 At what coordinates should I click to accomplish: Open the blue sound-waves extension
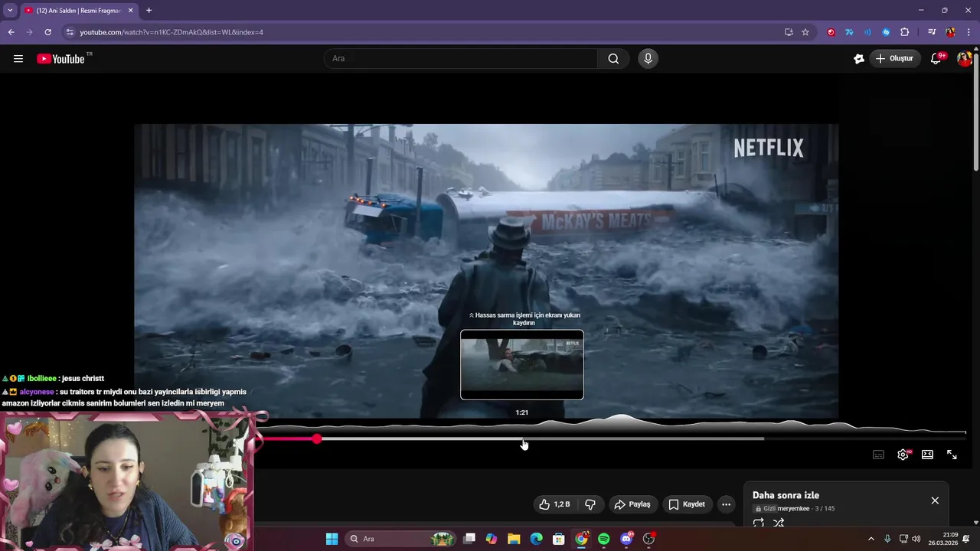click(x=867, y=32)
